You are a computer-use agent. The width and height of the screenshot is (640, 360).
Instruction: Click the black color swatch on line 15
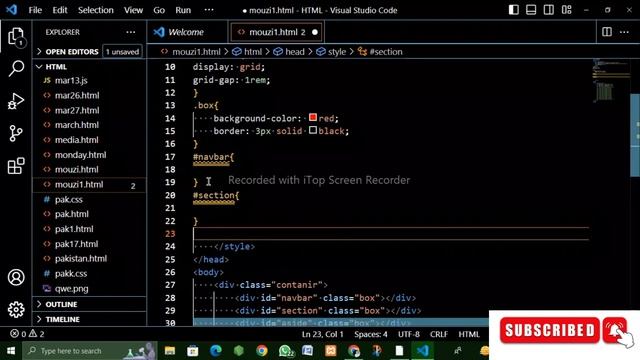(x=313, y=130)
